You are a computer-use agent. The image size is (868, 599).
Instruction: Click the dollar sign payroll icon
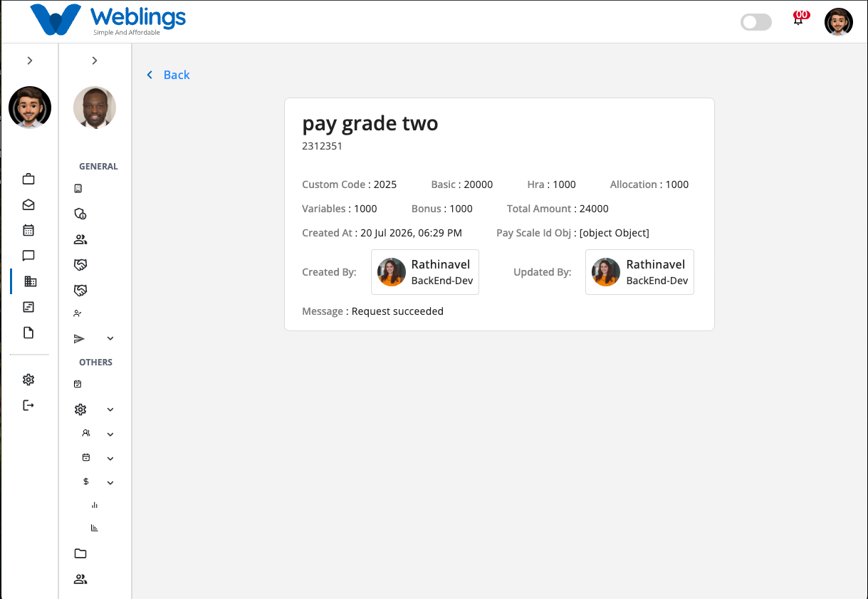point(86,481)
